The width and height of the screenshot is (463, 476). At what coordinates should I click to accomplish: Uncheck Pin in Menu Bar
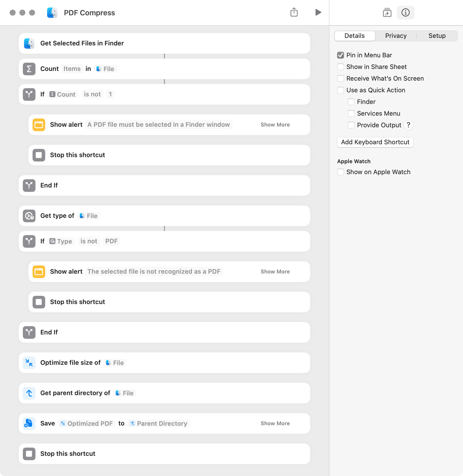click(340, 55)
